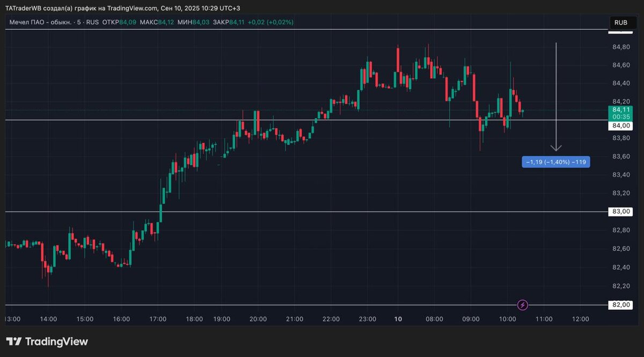The image size is (644, 357).
Task: Click the TATraderWB chart creation caption
Action: tap(123, 8)
